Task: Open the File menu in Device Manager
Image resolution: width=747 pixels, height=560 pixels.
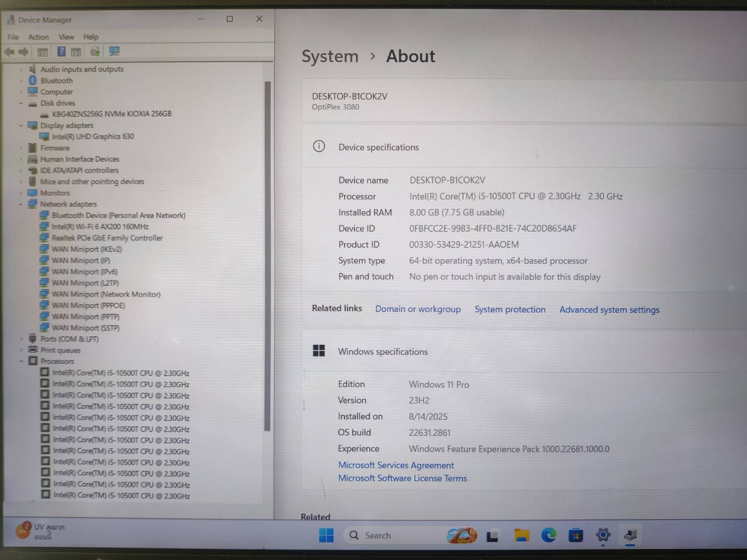Action: [13, 37]
